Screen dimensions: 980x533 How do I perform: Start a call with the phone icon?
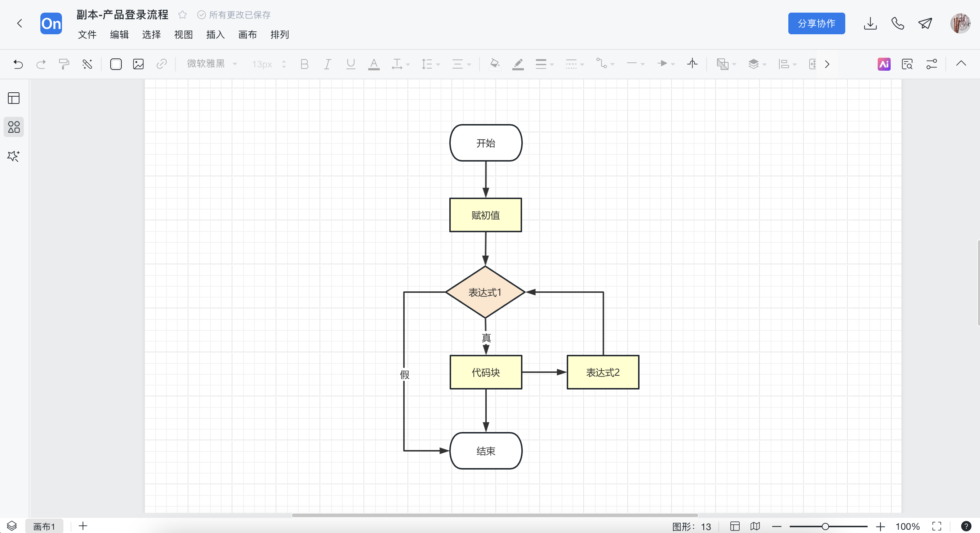point(898,23)
